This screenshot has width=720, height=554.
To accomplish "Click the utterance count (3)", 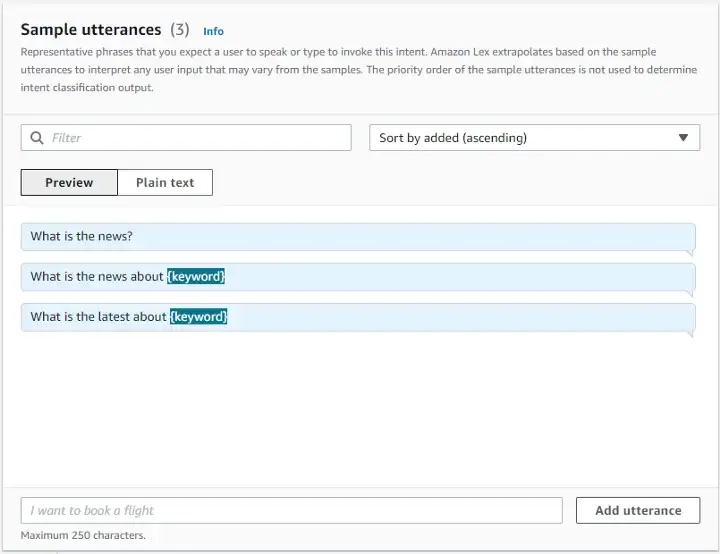I will [179, 30].
